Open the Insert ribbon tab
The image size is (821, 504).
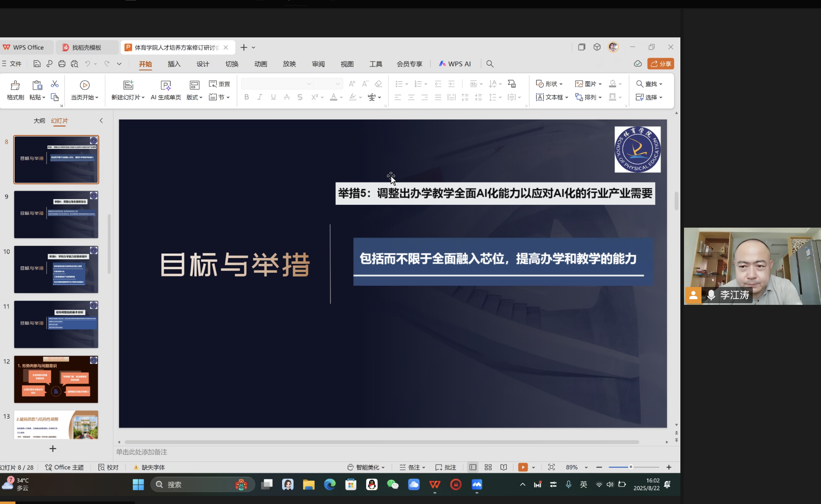tap(174, 64)
